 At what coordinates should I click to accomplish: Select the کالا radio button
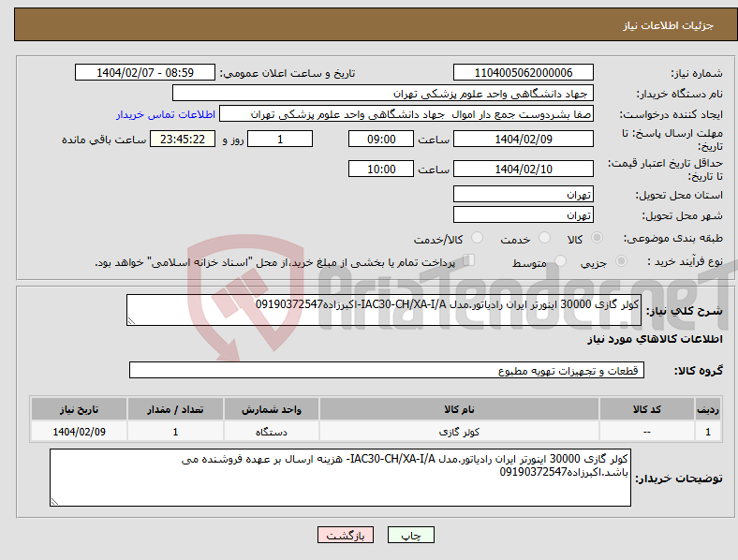pos(597,238)
